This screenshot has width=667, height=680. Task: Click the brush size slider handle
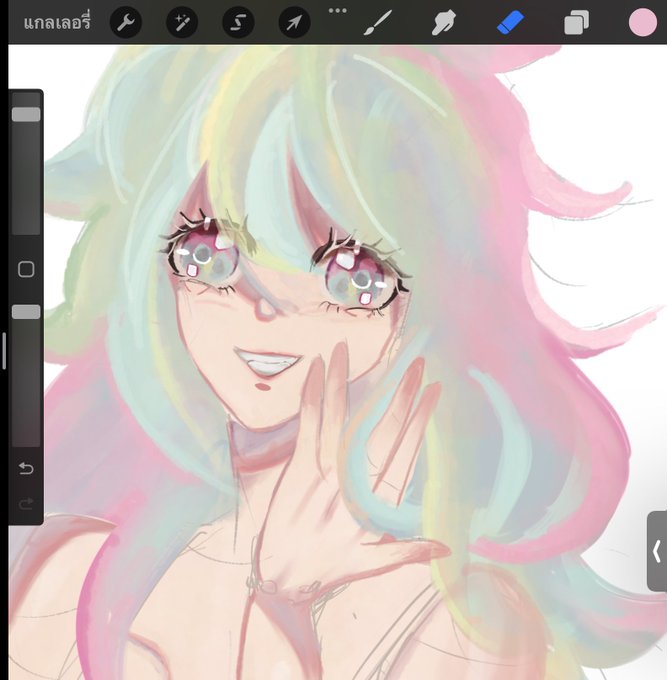[26, 114]
